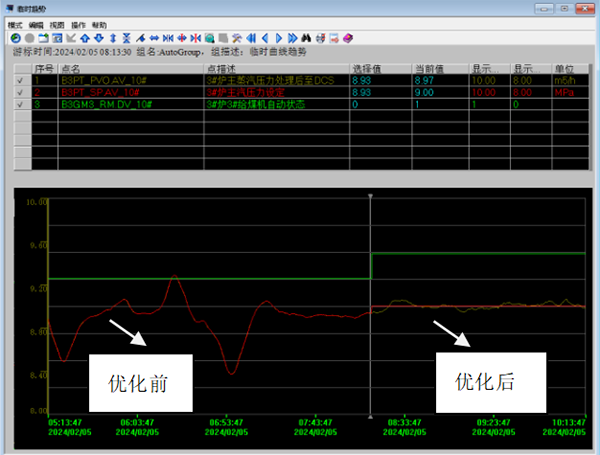The height and width of the screenshot is (455, 600).
Task: Open the 帮助 menu
Action: 99,23
